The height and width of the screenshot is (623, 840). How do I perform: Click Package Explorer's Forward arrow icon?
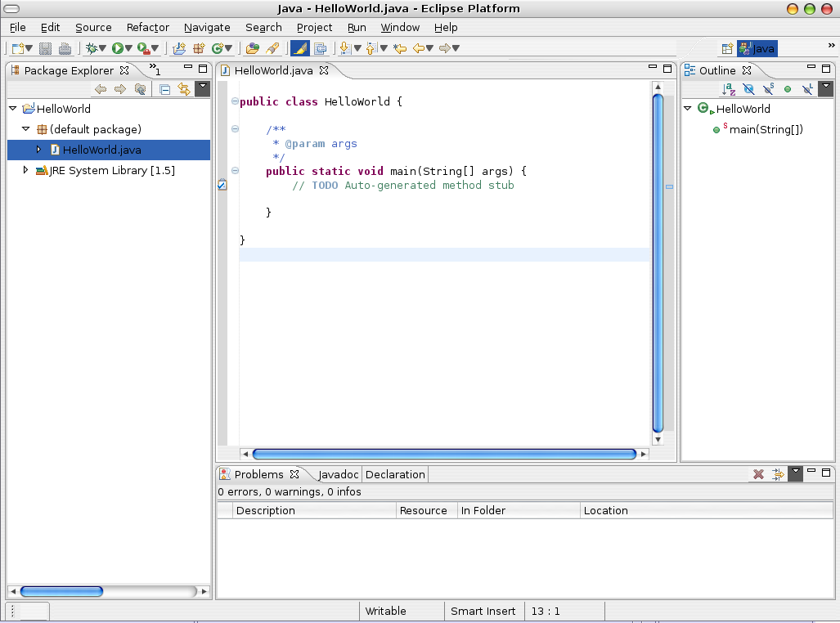[120, 89]
